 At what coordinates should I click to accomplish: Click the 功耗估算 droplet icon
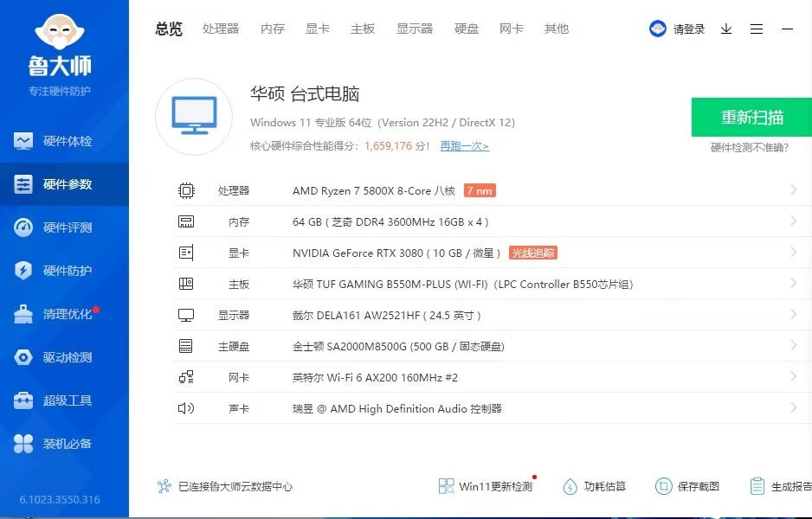point(570,486)
